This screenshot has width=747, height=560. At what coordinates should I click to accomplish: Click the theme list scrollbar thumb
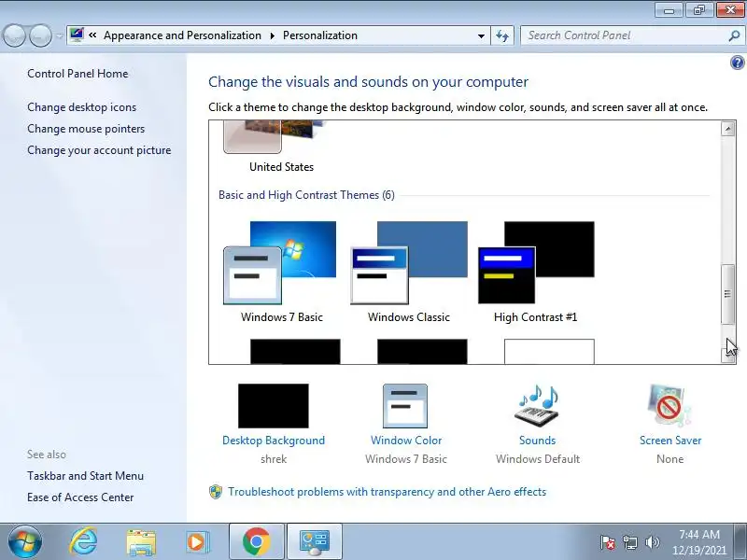(728, 294)
